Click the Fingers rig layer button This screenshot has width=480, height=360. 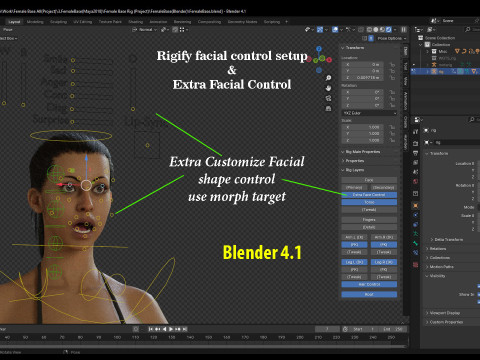click(x=369, y=220)
